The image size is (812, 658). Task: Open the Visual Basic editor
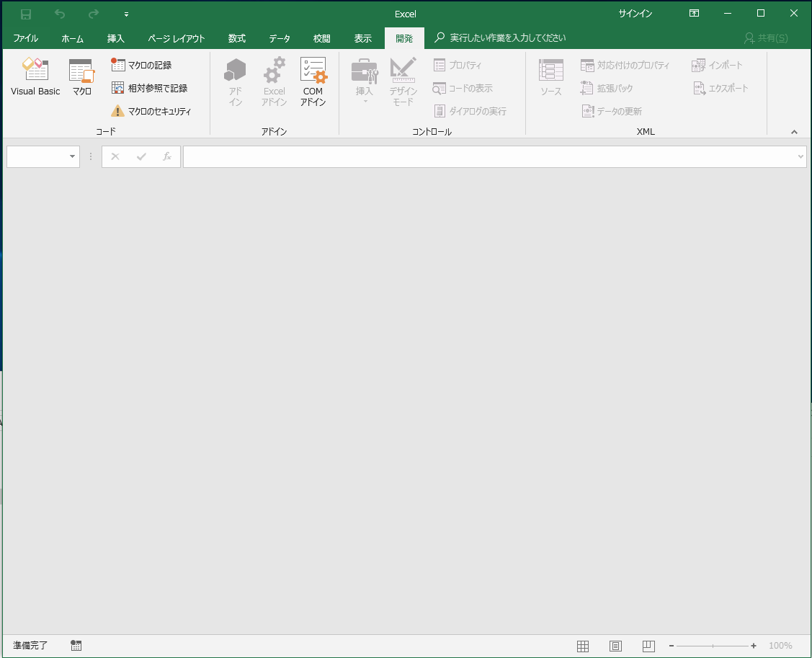coord(35,77)
